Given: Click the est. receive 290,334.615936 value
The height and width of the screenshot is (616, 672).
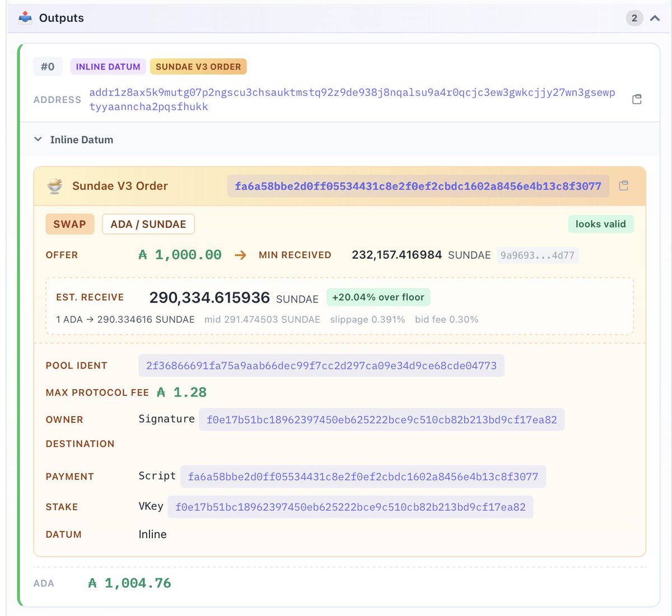Looking at the screenshot, I should pos(209,297).
